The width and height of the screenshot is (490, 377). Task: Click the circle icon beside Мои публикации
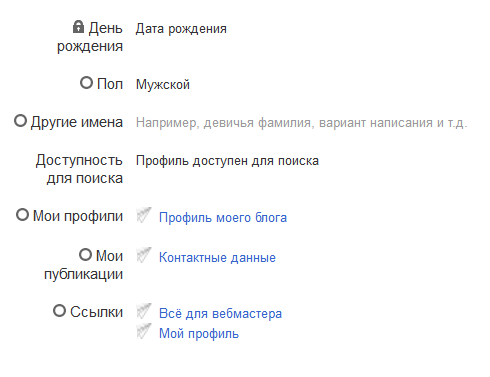pyautogui.click(x=85, y=255)
